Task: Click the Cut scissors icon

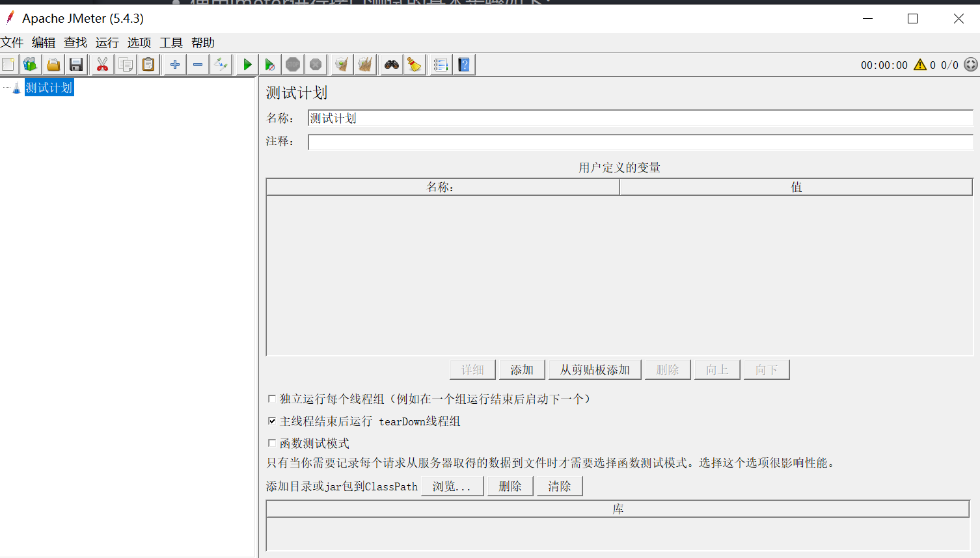Action: click(102, 64)
